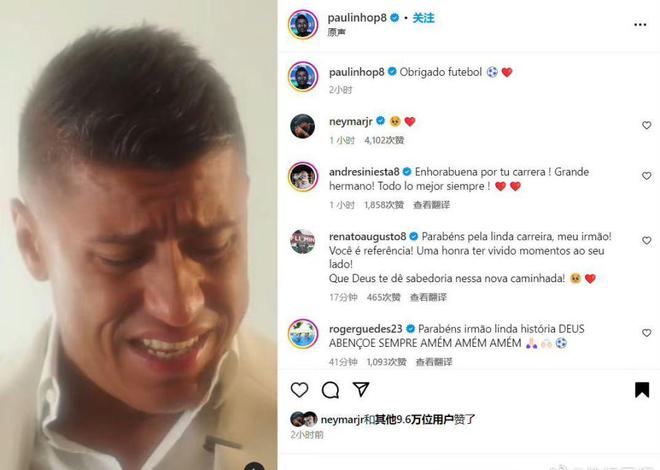Open rogerguedes23 username link
The height and width of the screenshot is (470, 660).
[365, 329]
